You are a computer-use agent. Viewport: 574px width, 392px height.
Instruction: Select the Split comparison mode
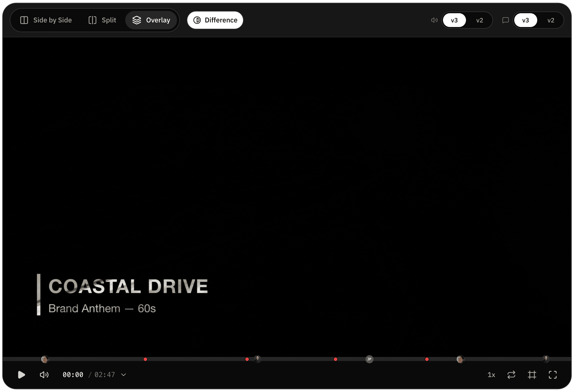(102, 20)
